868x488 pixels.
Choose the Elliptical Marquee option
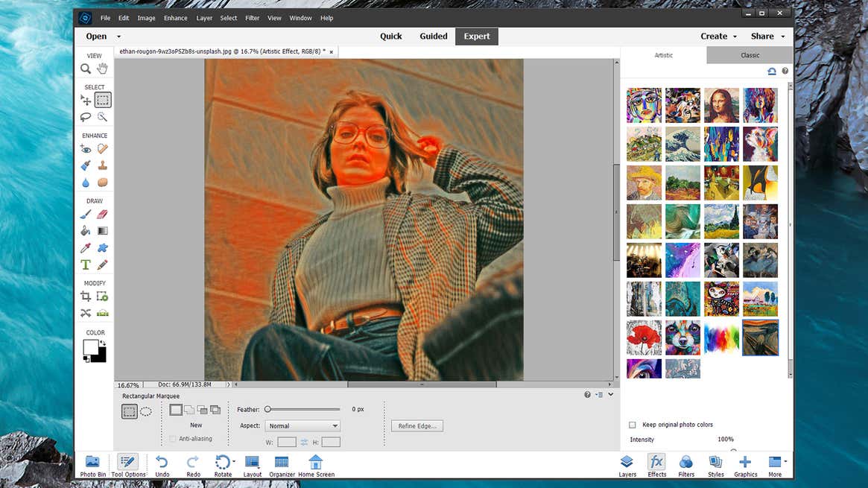(x=145, y=412)
